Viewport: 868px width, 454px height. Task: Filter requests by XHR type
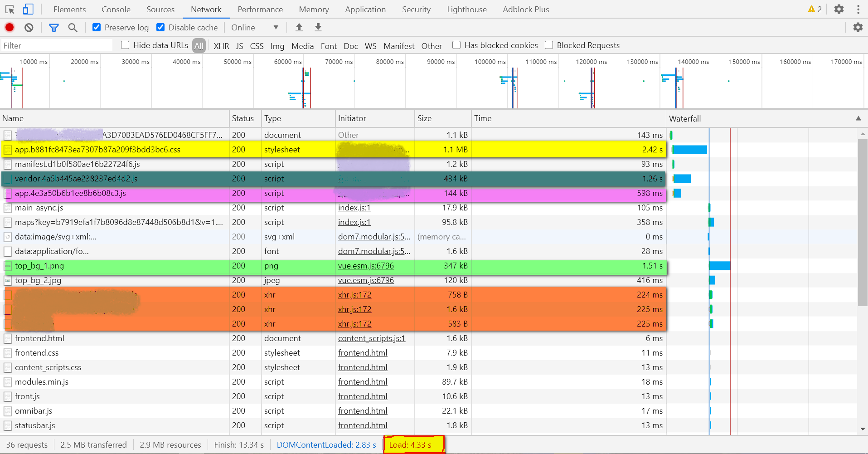221,46
